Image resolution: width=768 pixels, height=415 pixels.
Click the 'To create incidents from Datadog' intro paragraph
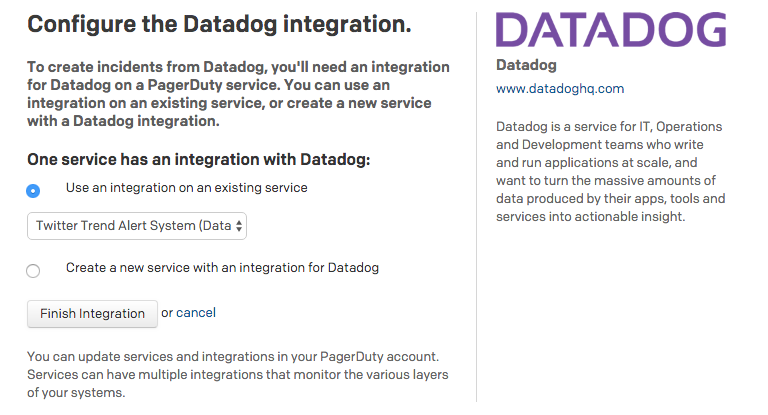click(238, 94)
